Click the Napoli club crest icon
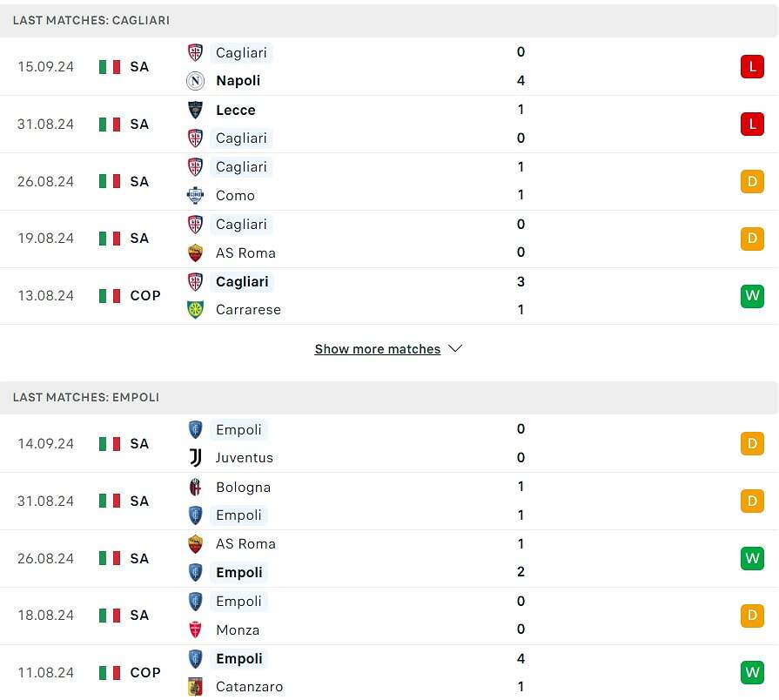 tap(195, 80)
